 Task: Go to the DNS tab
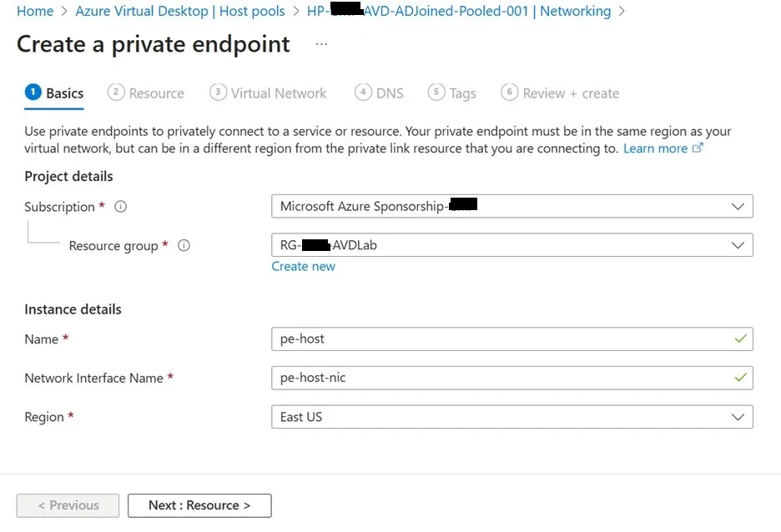tap(380, 93)
